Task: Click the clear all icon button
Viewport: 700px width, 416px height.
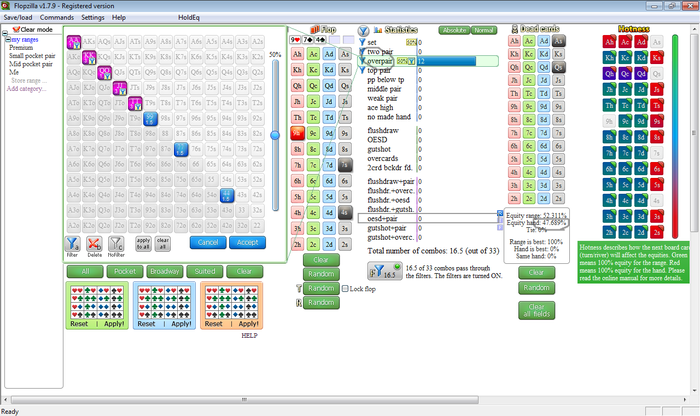Action: point(163,243)
